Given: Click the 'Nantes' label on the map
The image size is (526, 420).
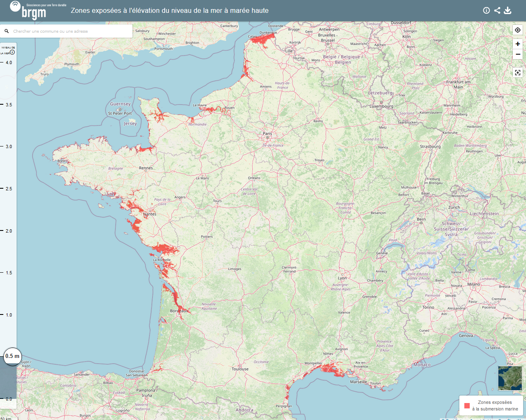Looking at the screenshot, I should coord(150,214).
